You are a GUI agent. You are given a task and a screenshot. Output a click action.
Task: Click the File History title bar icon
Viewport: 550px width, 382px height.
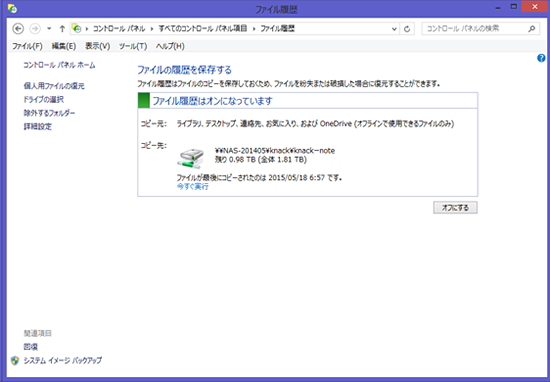point(12,8)
